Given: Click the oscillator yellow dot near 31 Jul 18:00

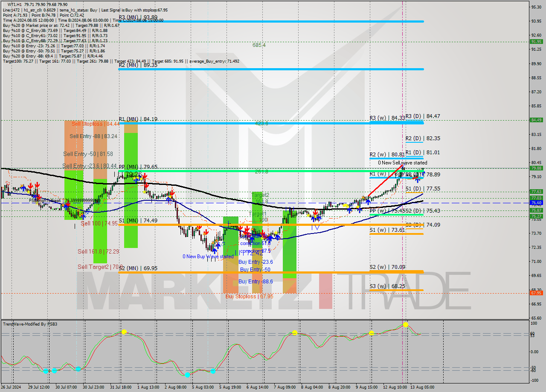Looking at the screenshot, I should [124, 331].
